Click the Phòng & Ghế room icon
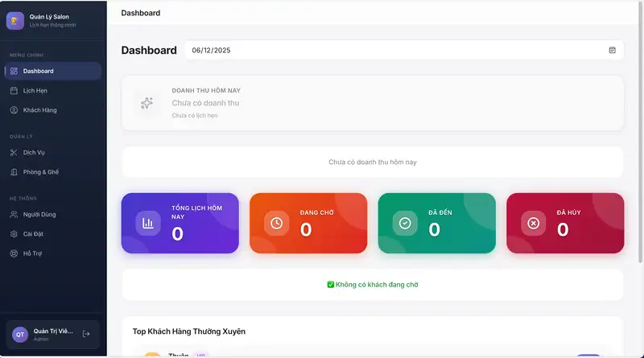644x358 pixels. tap(14, 172)
